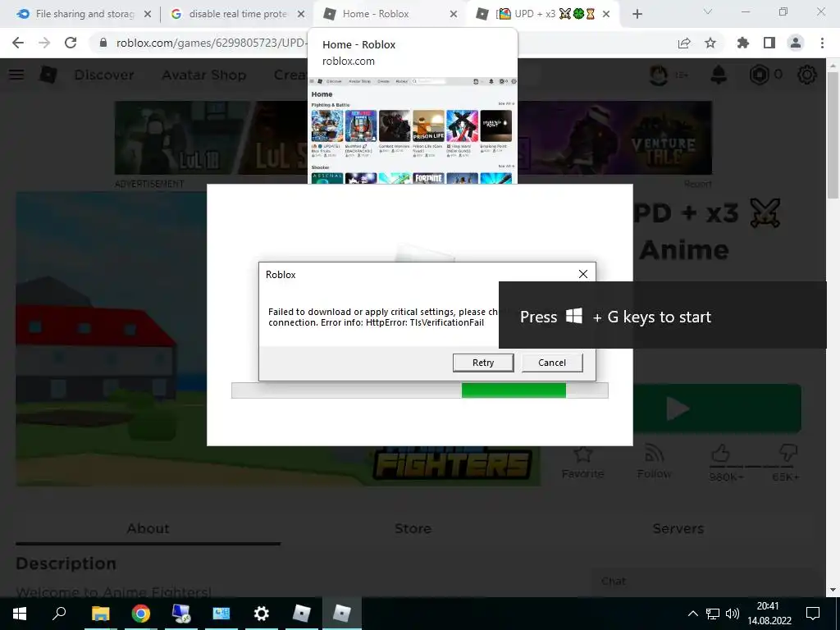Toggle the Chrome side panel

point(769,43)
